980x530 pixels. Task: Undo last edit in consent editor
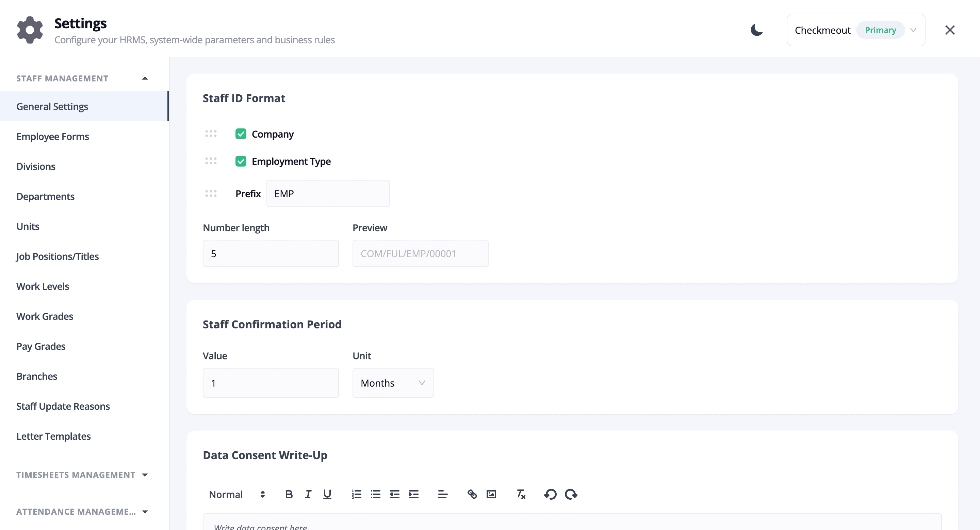550,494
